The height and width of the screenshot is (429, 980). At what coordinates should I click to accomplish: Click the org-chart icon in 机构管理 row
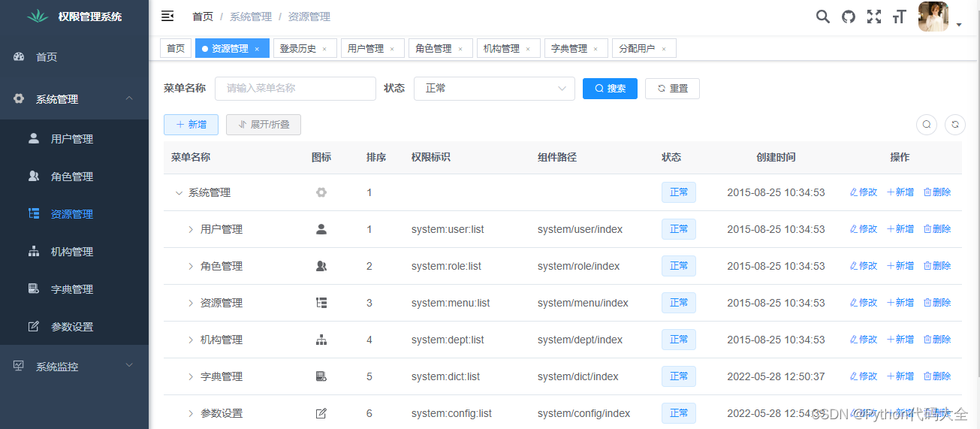point(321,340)
